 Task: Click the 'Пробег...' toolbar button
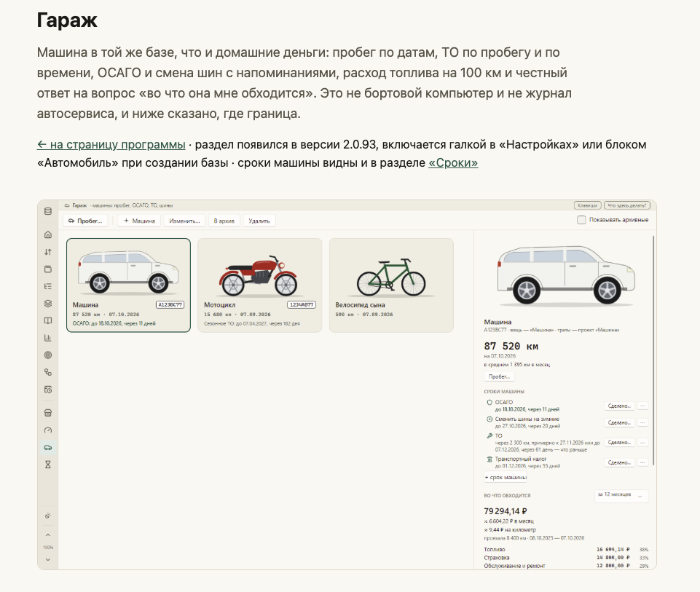(x=85, y=221)
